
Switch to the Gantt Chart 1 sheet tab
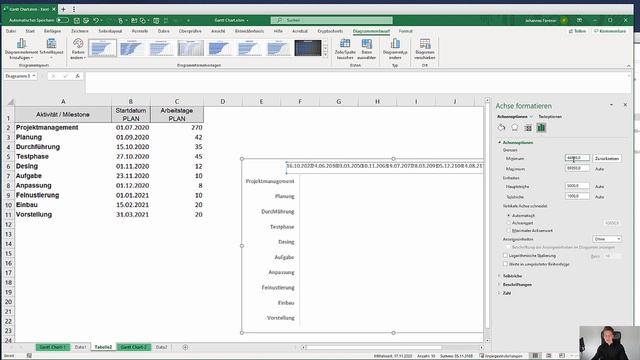click(53, 347)
